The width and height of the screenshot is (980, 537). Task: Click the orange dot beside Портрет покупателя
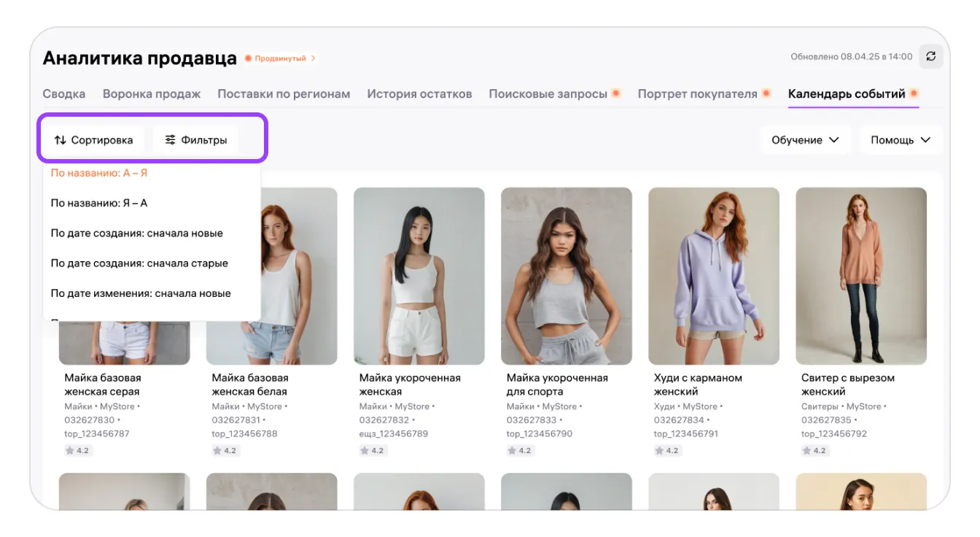pyautogui.click(x=766, y=93)
